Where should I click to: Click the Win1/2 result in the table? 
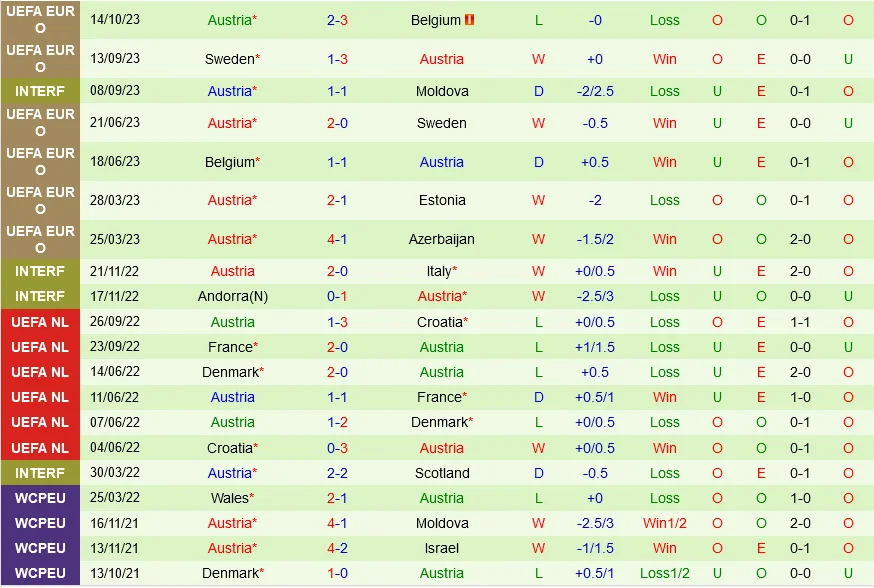pyautogui.click(x=665, y=523)
